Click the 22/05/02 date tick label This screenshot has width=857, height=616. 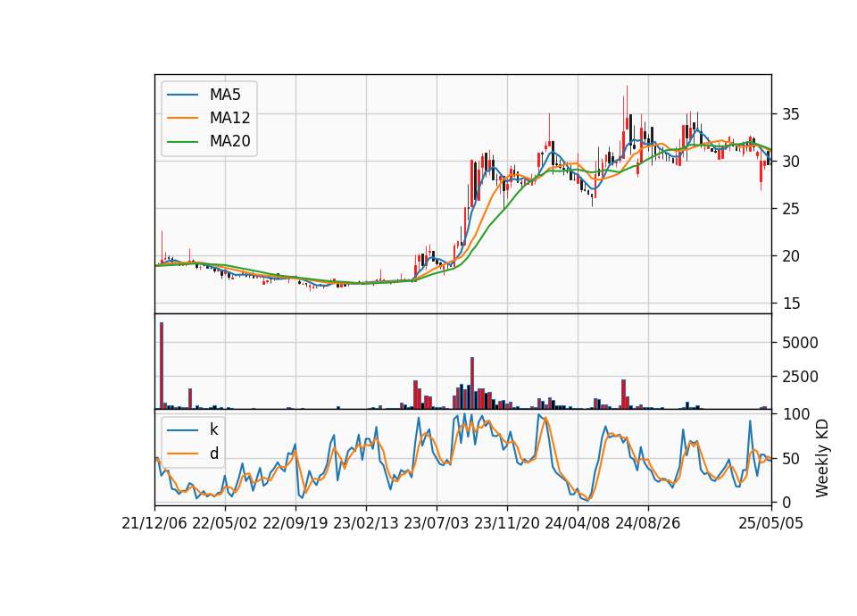click(x=225, y=523)
